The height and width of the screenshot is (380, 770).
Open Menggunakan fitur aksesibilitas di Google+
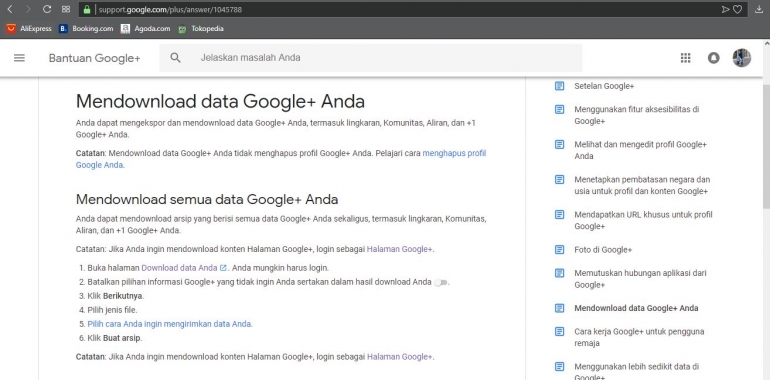(x=636, y=115)
